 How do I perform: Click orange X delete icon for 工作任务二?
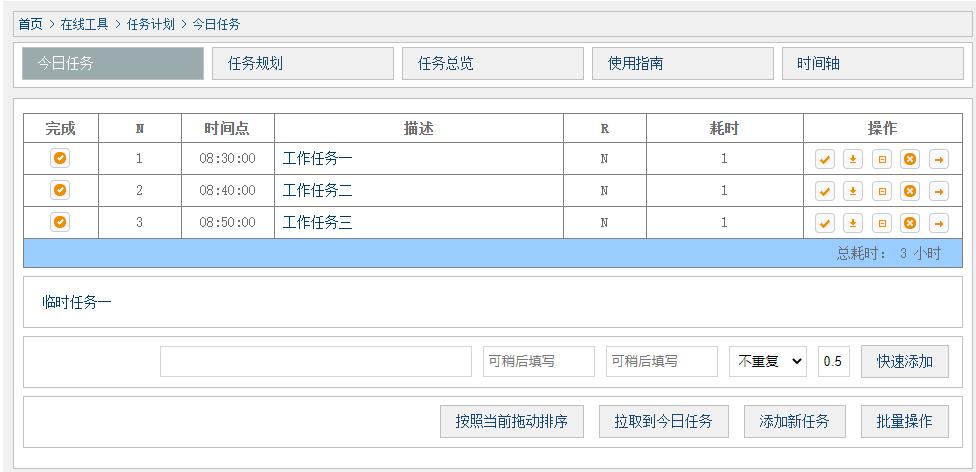tap(910, 191)
